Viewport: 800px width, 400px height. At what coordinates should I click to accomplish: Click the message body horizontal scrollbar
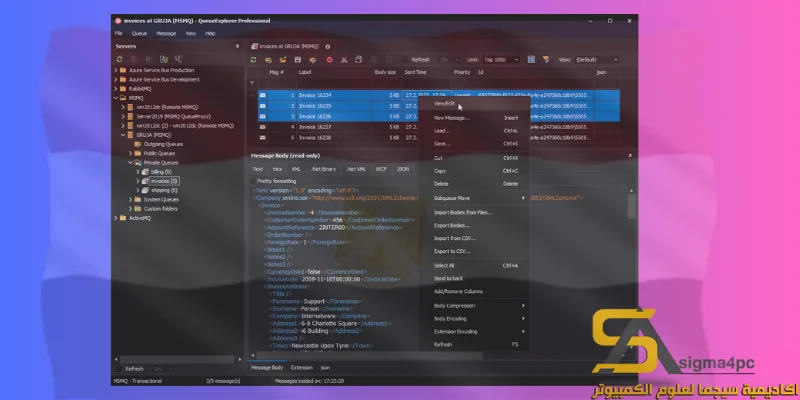pyautogui.click(x=369, y=355)
